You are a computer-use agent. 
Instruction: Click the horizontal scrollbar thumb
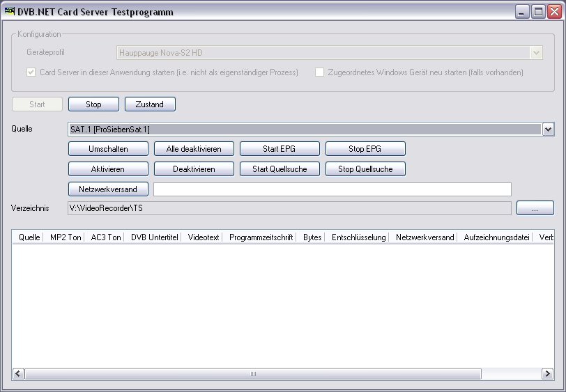pos(252,374)
